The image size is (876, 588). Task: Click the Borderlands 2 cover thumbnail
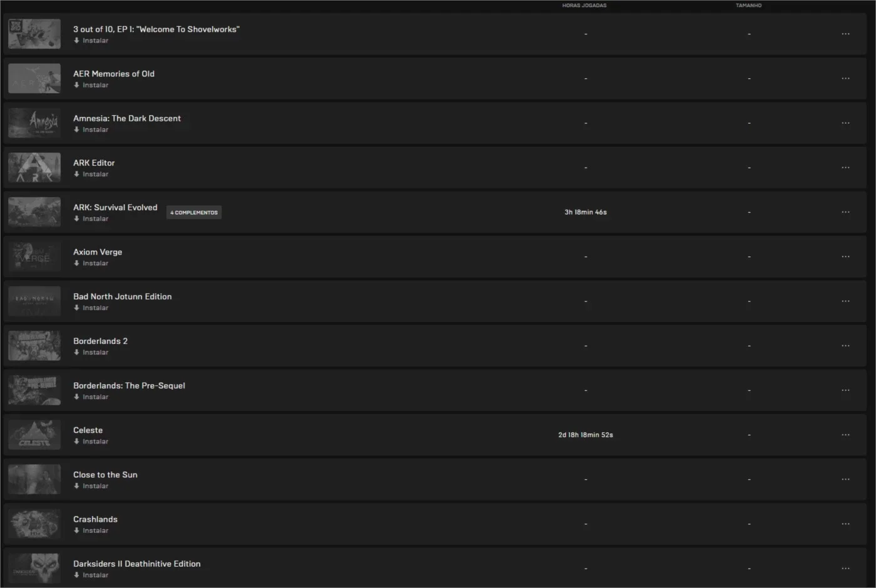pyautogui.click(x=34, y=345)
